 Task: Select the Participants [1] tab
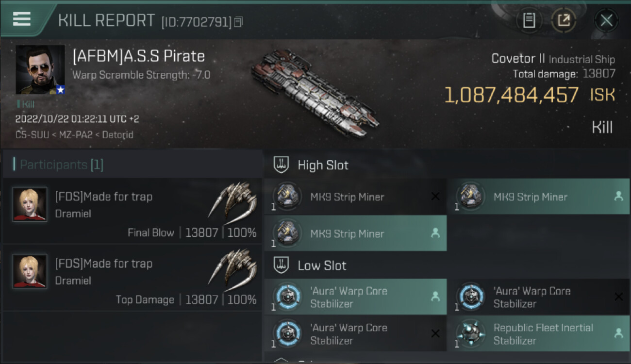pos(61,165)
